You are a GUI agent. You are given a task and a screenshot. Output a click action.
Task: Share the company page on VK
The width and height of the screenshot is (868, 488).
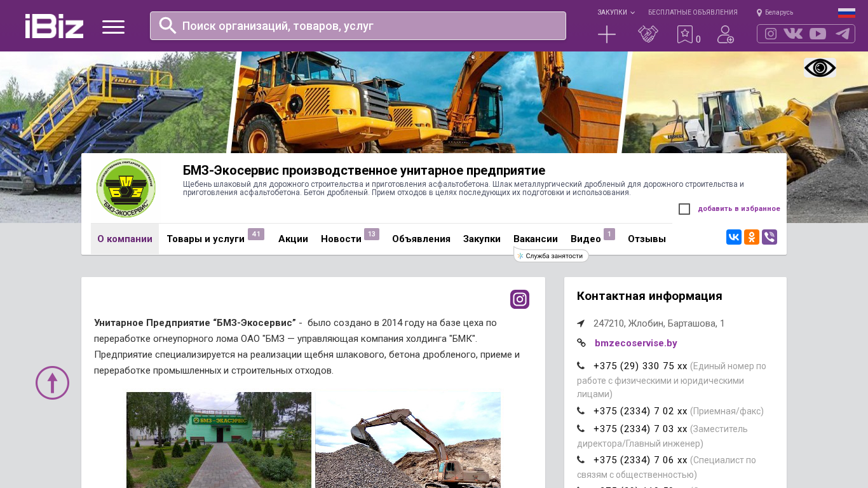click(x=734, y=237)
